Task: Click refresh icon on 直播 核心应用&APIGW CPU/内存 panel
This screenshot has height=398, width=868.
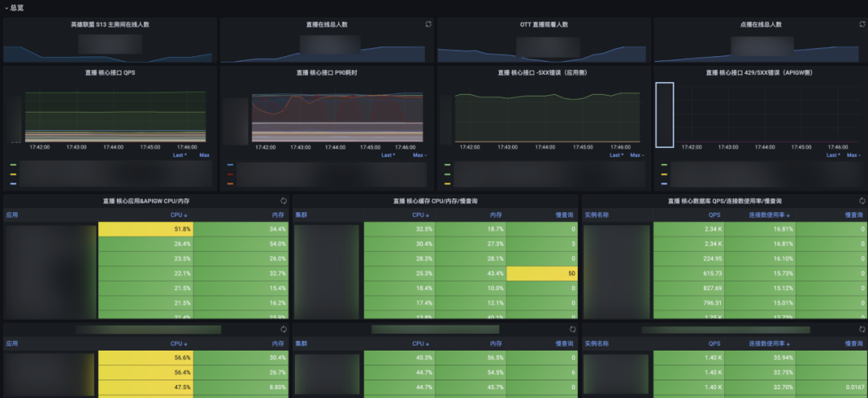Action: coord(284,201)
